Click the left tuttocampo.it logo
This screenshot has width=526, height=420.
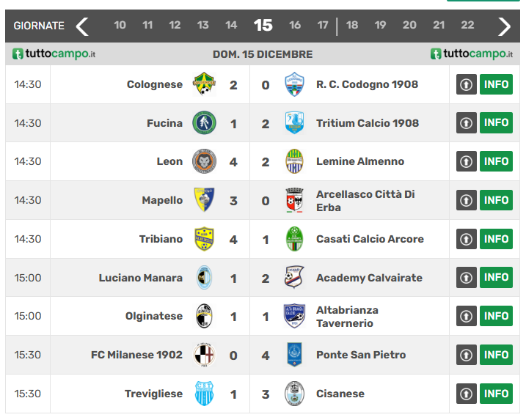point(54,54)
